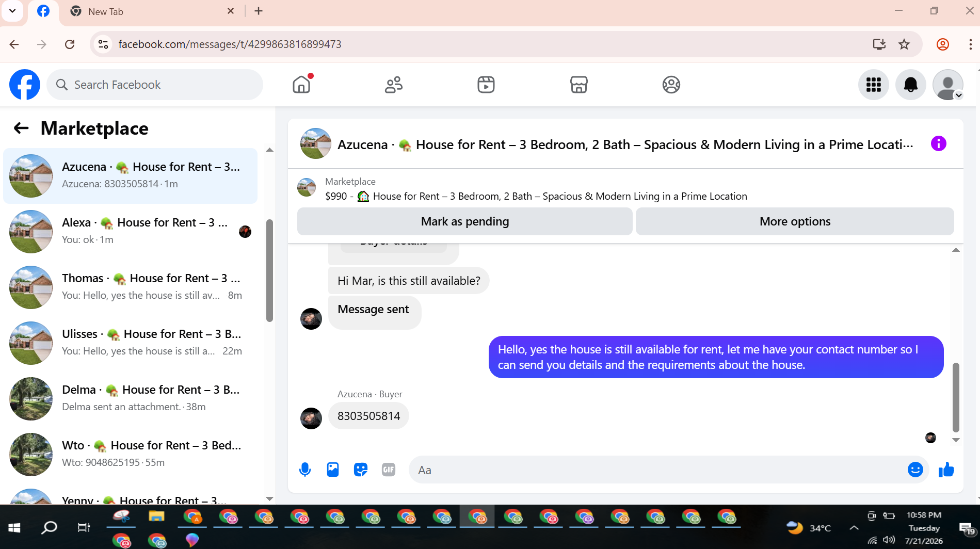Send a thumbs-up like
The height and width of the screenshot is (549, 980).
[x=946, y=470]
